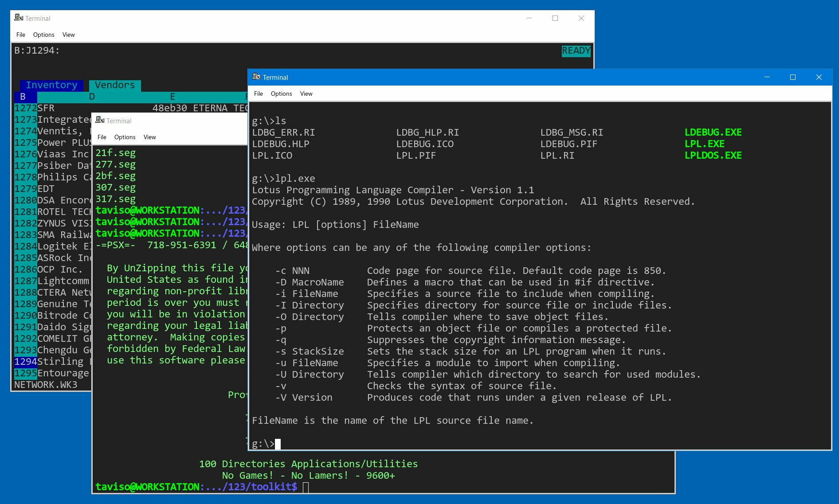Image resolution: width=839 pixels, height=504 pixels.
Task: Click LDBG_HLP.RI file name
Action: (427, 132)
